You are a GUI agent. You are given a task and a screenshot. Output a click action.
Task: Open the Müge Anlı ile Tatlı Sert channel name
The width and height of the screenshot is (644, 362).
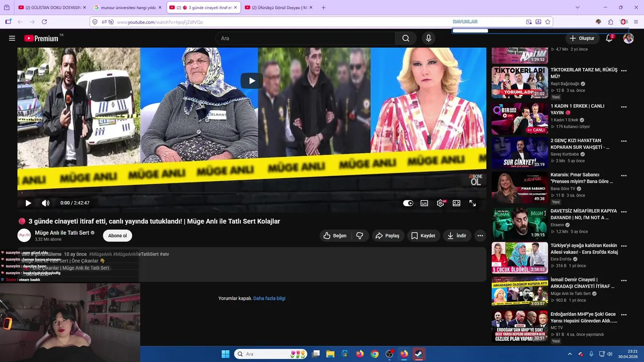point(62,233)
